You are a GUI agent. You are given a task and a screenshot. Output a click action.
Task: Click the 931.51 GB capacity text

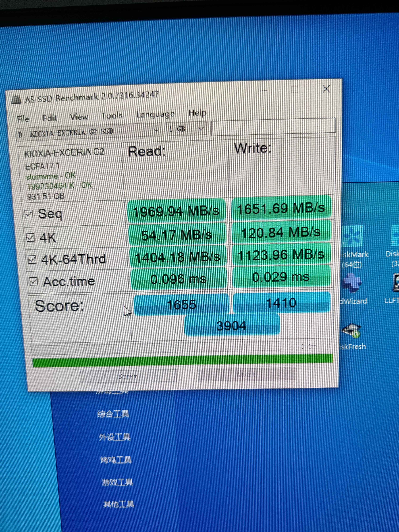(x=46, y=196)
